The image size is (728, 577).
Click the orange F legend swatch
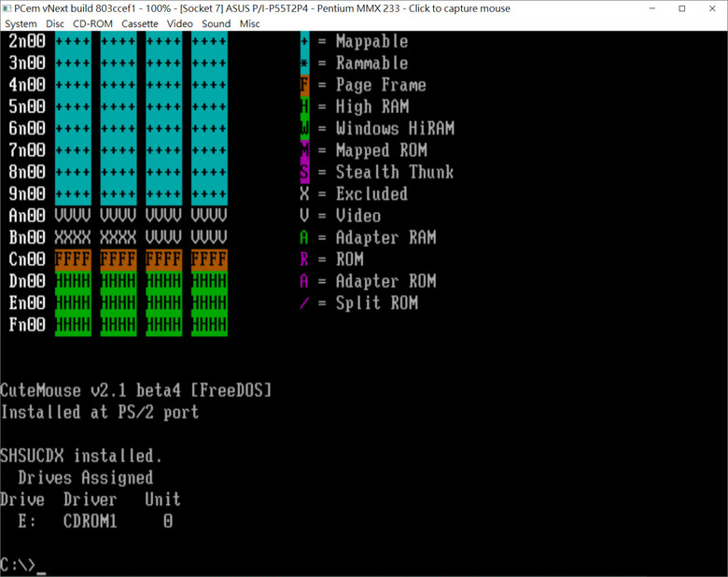tap(304, 85)
